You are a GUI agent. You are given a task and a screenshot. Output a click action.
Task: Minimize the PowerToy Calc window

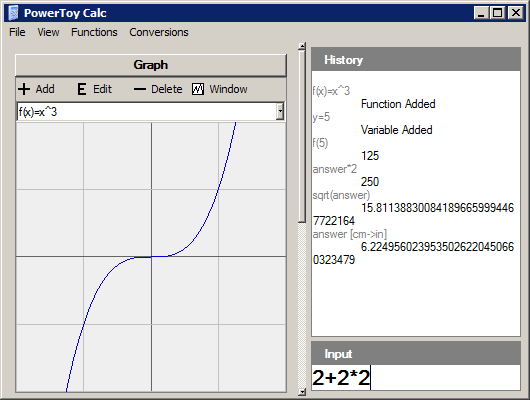481,13
